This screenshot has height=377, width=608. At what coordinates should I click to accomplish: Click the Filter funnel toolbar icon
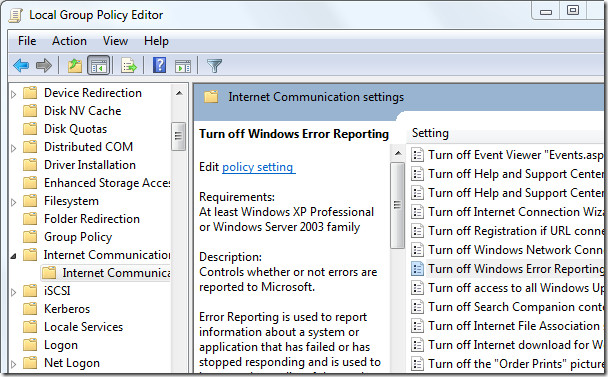click(x=214, y=66)
